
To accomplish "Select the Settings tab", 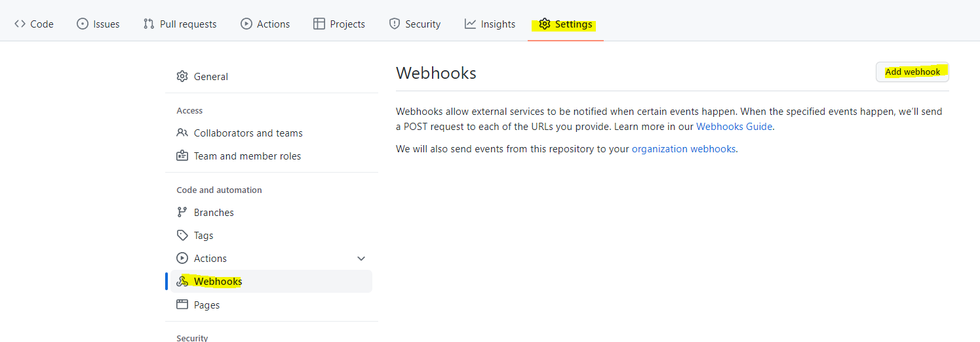I will point(566,24).
